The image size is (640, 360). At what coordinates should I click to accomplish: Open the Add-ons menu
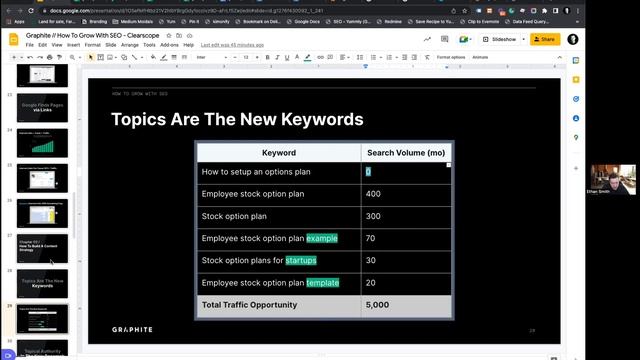click(169, 45)
